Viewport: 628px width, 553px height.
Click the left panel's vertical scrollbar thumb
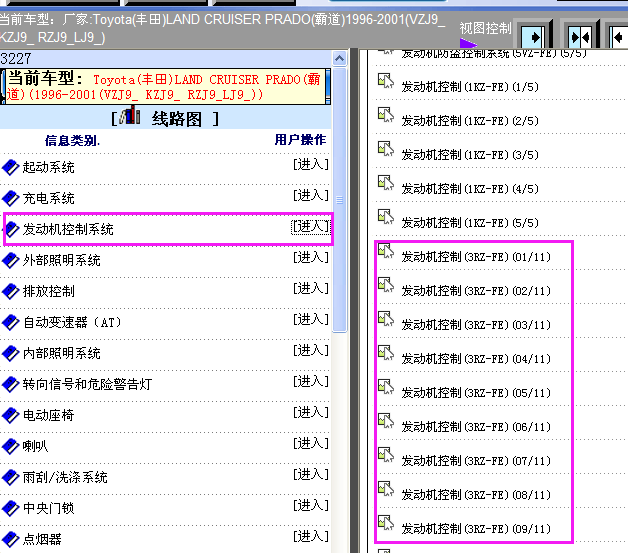pos(340,200)
